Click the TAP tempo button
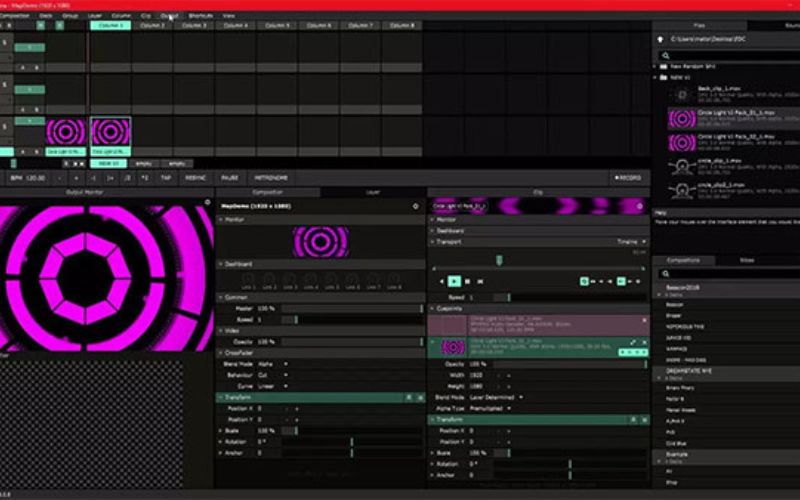800x500 pixels. tap(166, 177)
